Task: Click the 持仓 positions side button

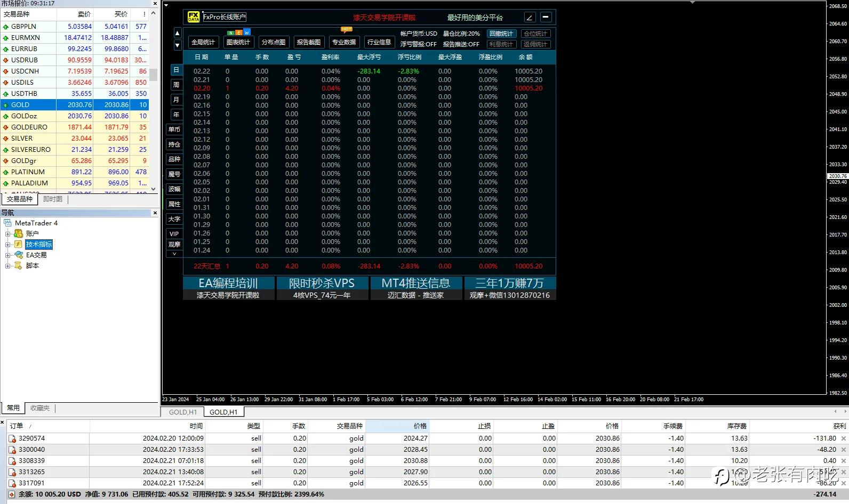Action: click(x=174, y=144)
